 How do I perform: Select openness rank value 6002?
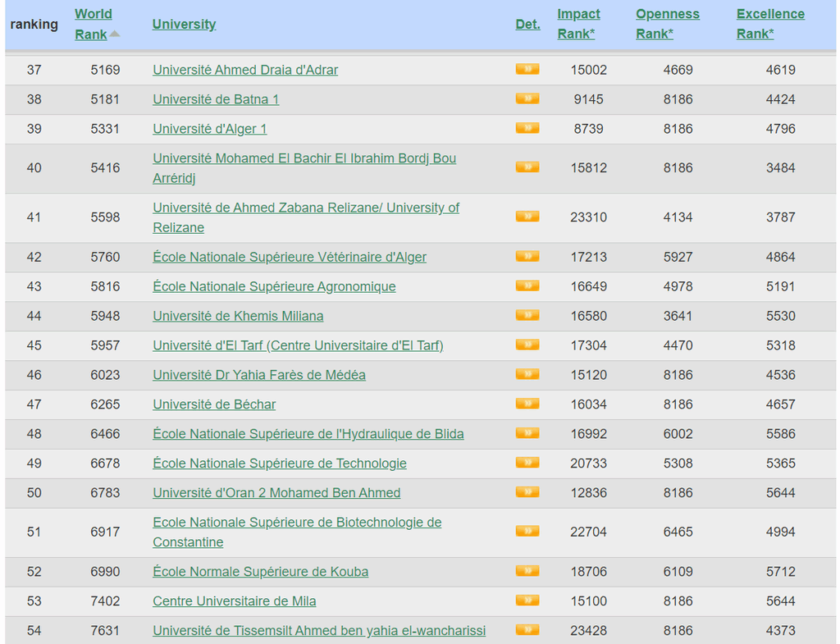click(678, 434)
